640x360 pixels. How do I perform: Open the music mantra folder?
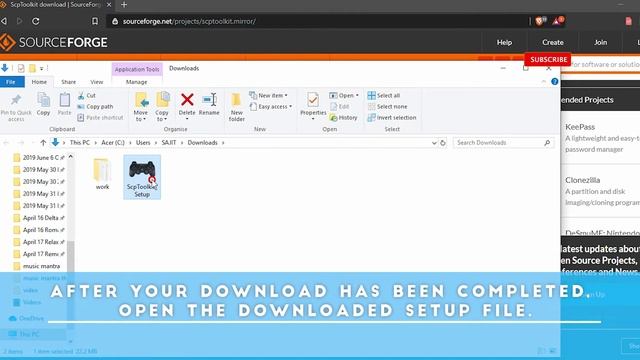[37, 266]
